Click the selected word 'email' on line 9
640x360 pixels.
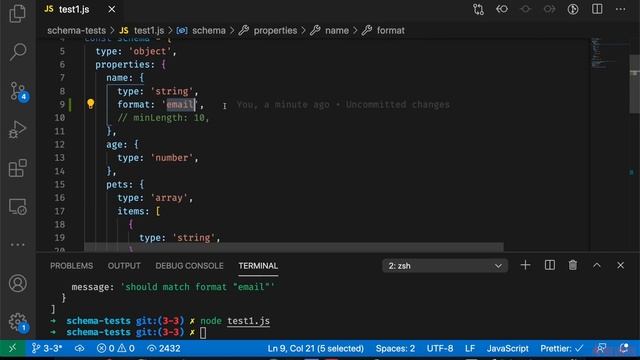tap(181, 104)
